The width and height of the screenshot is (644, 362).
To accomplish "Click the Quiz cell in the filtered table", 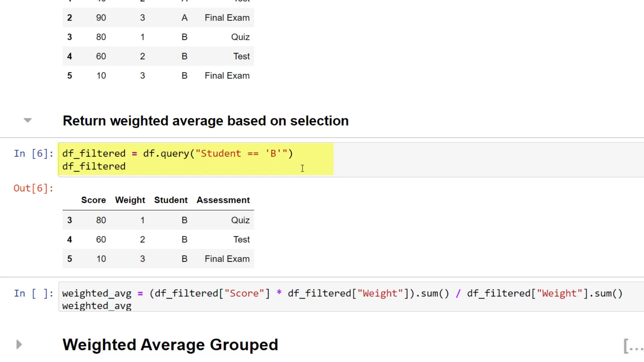I will pos(240,220).
